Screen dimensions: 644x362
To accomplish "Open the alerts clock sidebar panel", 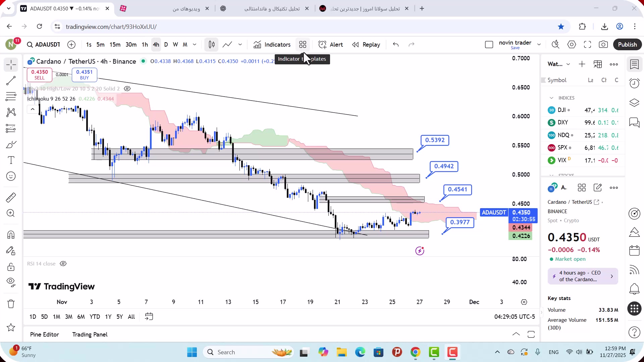I will [x=635, y=83].
